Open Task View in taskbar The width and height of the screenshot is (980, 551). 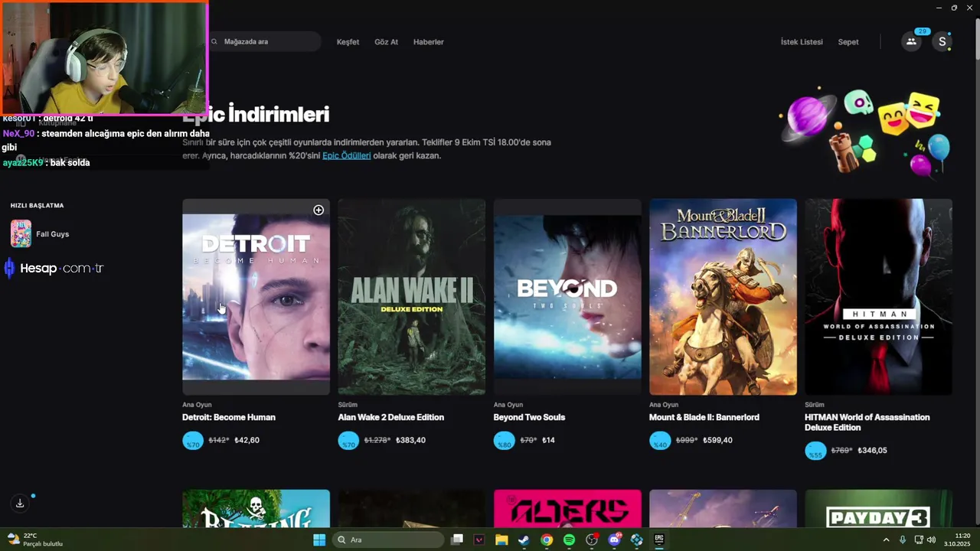[457, 540]
